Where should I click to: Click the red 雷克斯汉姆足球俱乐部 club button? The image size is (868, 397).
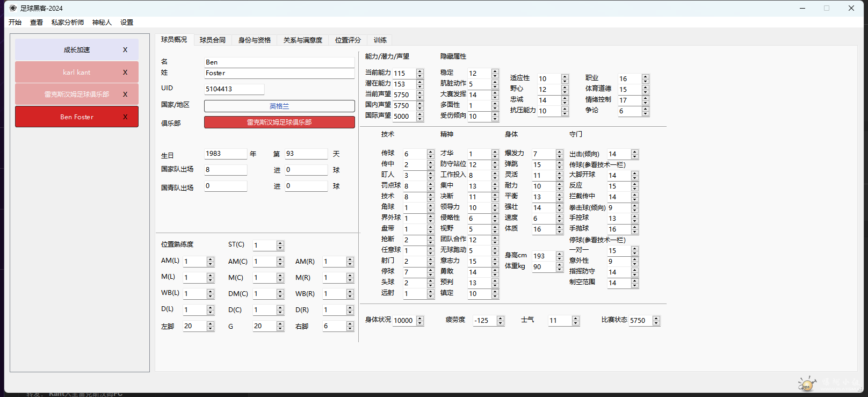tap(279, 122)
